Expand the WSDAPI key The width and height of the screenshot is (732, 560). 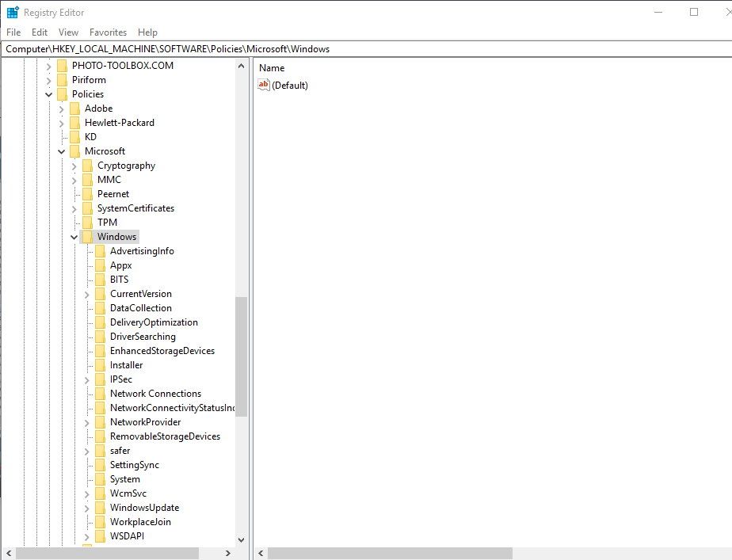click(86, 537)
